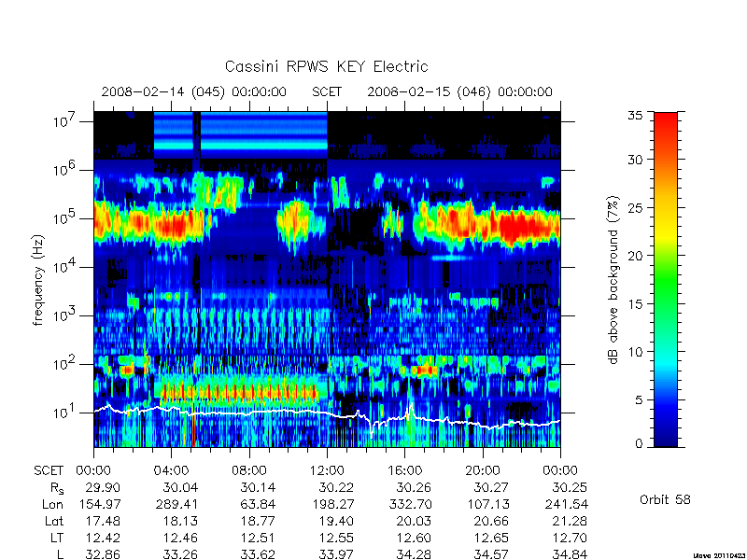The height and width of the screenshot is (560, 747).
Task: Click the 'SCET' label above the plot
Action: (327, 91)
